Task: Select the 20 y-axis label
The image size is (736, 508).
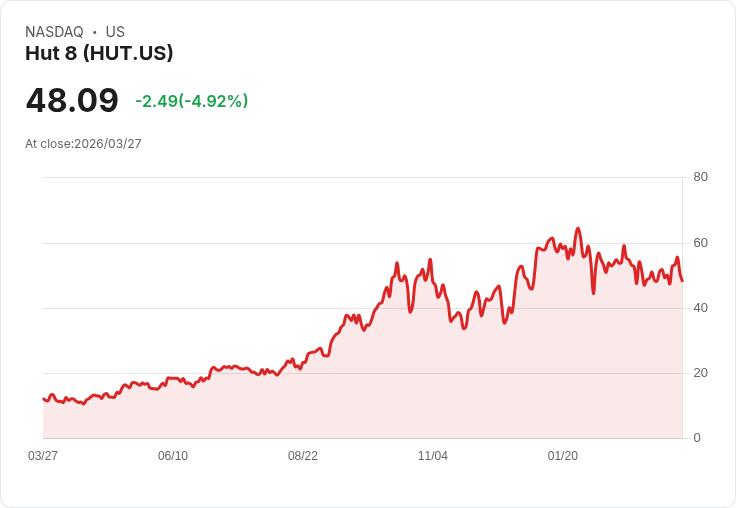Action: click(700, 373)
